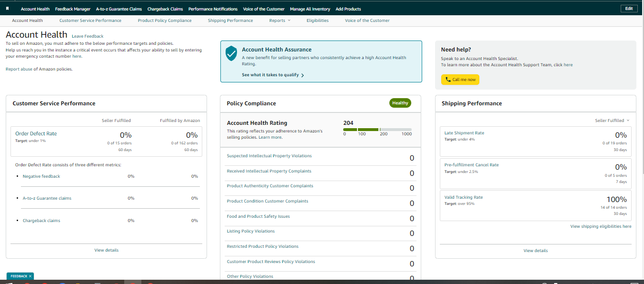Open Feedback Manager in the top bar
This screenshot has width=644, height=284.
coord(73,9)
